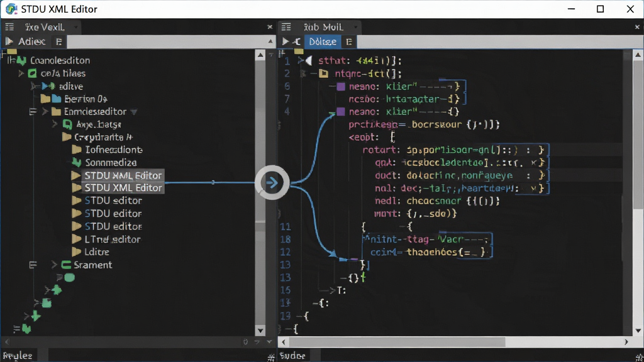The width and height of the screenshot is (644, 362).
Task: Click the folder icon of Ldiire
Action: pos(76,251)
